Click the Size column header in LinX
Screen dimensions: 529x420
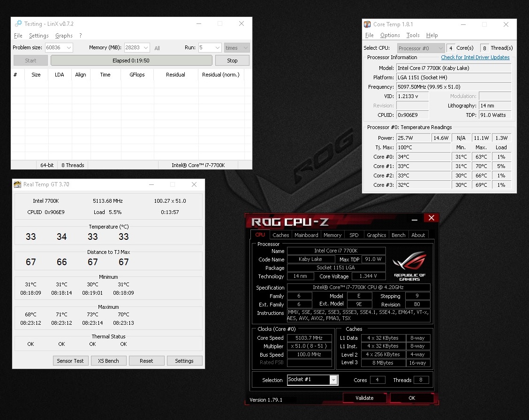(36, 75)
